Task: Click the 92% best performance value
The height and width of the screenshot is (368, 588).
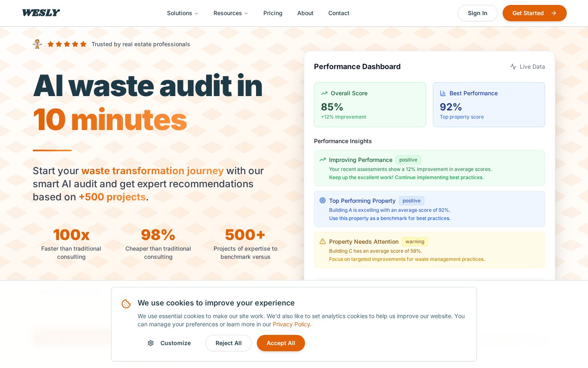Action: click(x=451, y=107)
